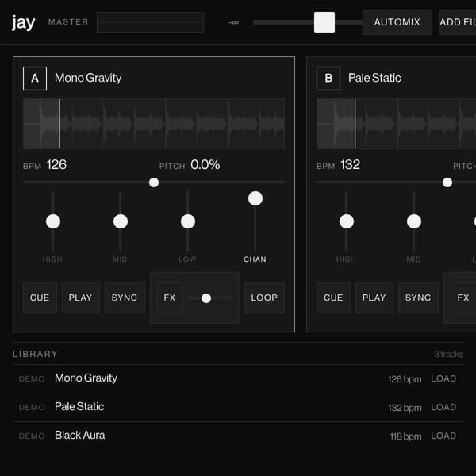Select Pale Static library row title
This screenshot has height=476, width=476.
[79, 407]
